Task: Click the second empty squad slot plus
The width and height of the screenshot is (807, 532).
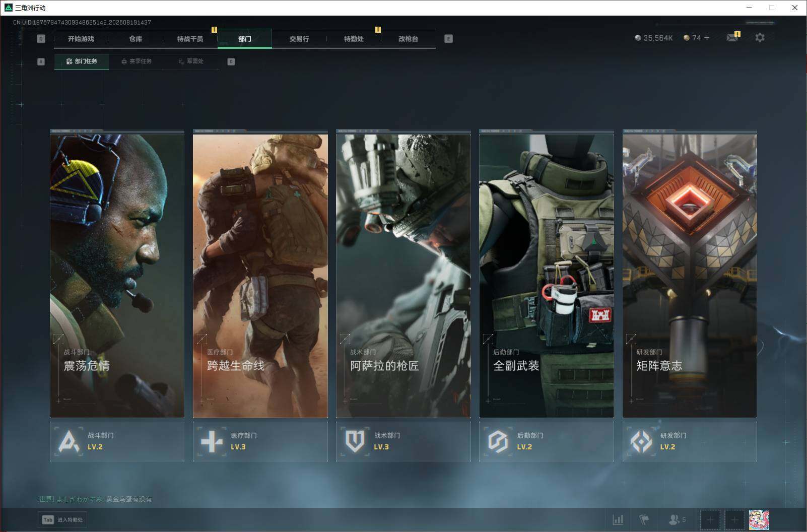Action: point(734,519)
